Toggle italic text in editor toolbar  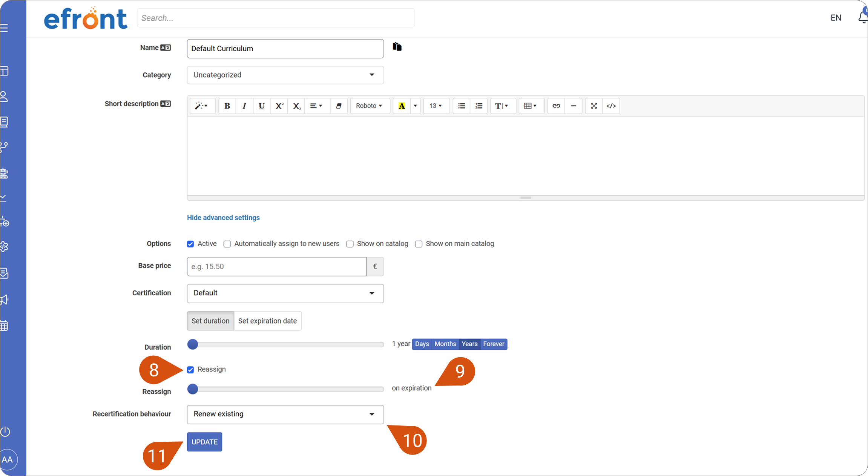coord(244,106)
